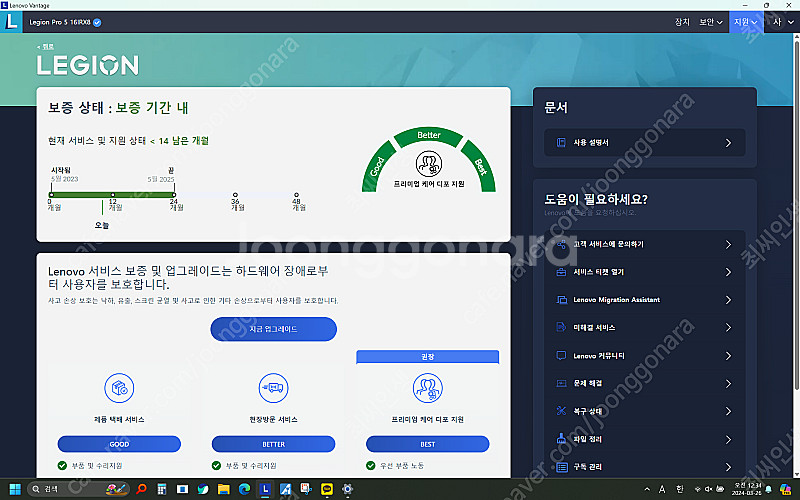The height and width of the screenshot is (500, 800).
Task: Click the taskbar clock showing 오전 12:34
Action: [x=746, y=489]
